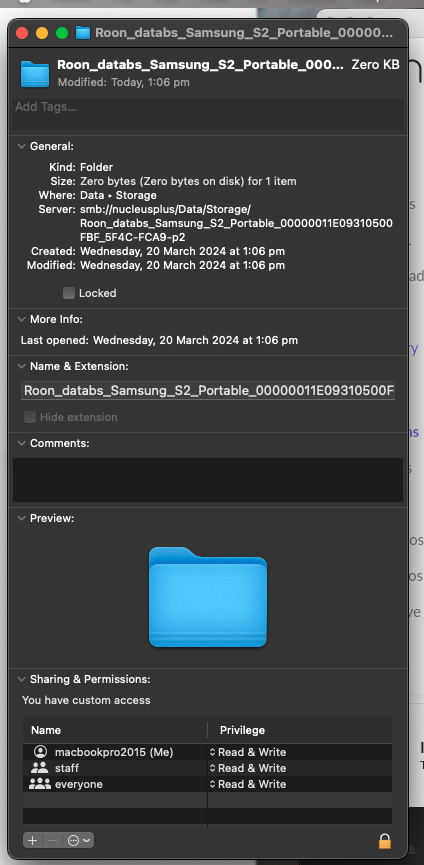Viewport: 424px width, 865px height.
Task: Click the smb://nucleusplus server path text
Action: 237,223
